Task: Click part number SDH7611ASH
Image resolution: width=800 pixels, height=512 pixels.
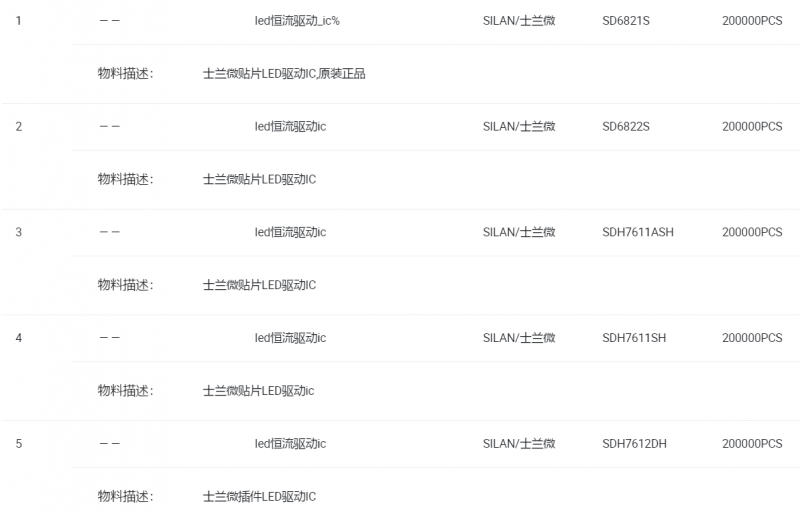Action: [638, 233]
